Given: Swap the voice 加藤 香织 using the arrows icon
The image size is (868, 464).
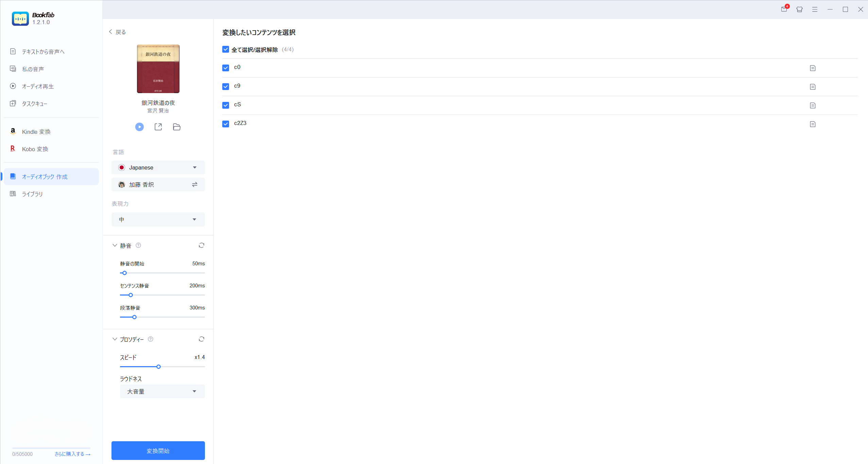Looking at the screenshot, I should tap(194, 184).
